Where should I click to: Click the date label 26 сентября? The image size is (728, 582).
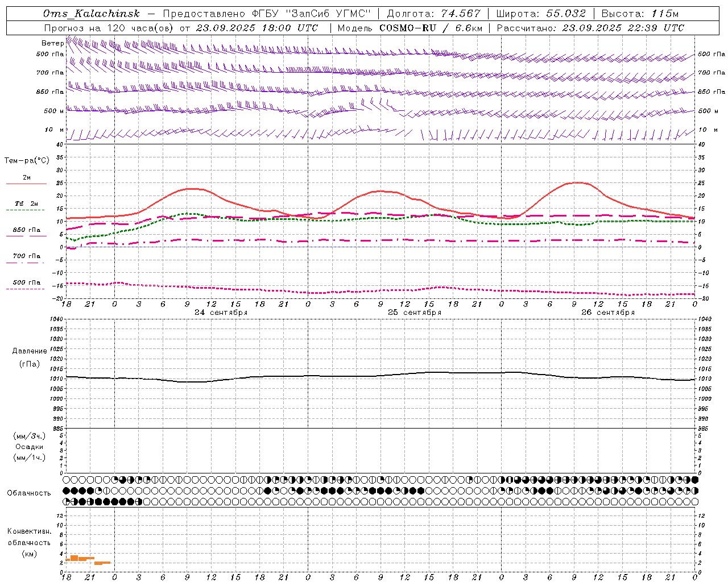coord(608,313)
